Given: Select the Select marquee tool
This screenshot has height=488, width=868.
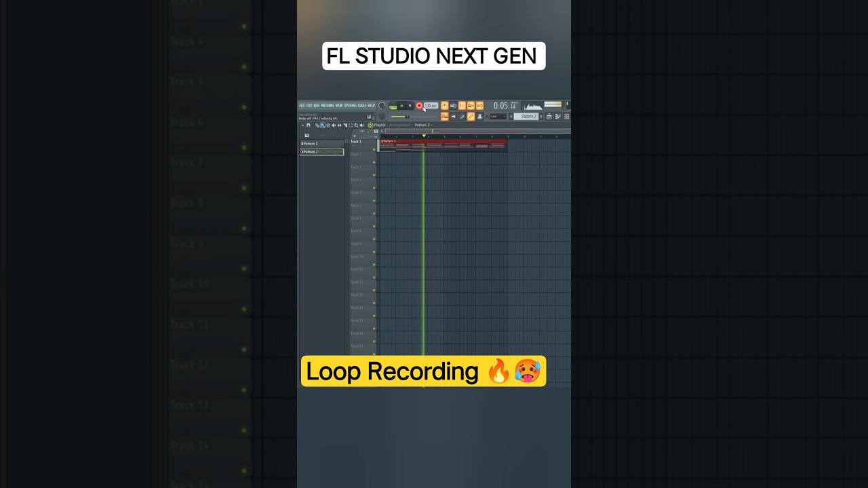Looking at the screenshot, I should point(351,125).
